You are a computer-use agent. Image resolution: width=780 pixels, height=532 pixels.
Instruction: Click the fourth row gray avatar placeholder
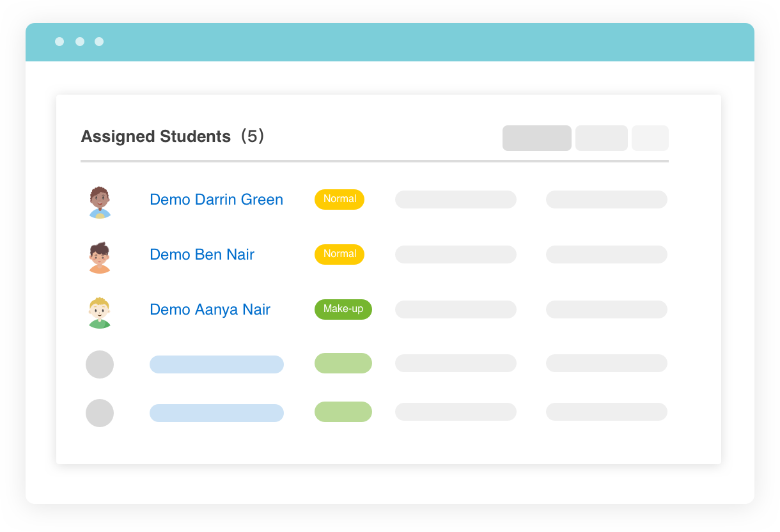(x=100, y=364)
